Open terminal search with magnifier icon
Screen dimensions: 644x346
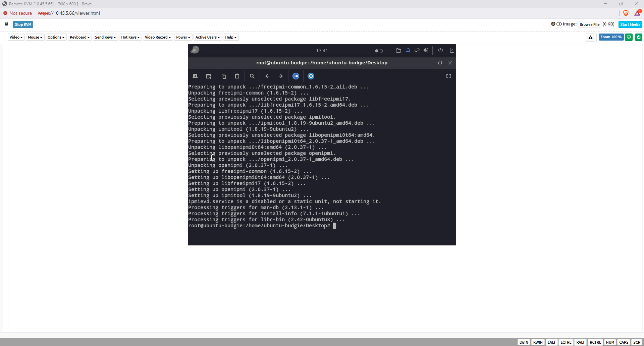coord(252,76)
